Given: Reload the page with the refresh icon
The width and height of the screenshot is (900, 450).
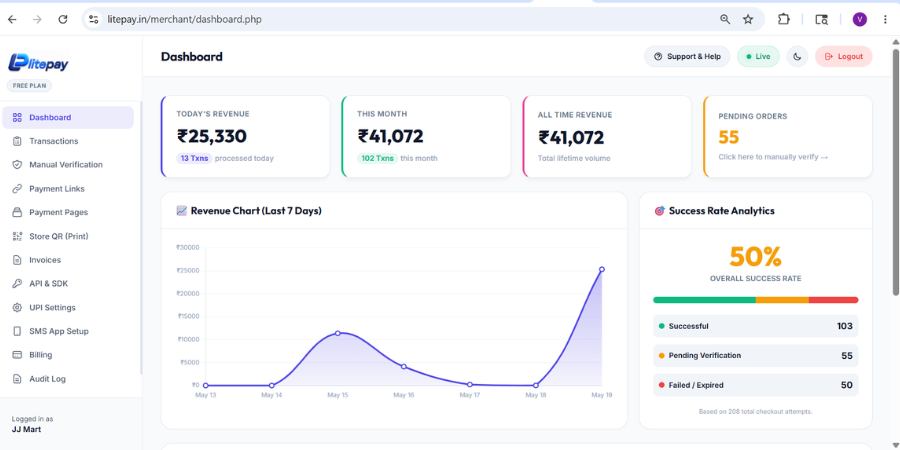Looking at the screenshot, I should click(x=63, y=20).
